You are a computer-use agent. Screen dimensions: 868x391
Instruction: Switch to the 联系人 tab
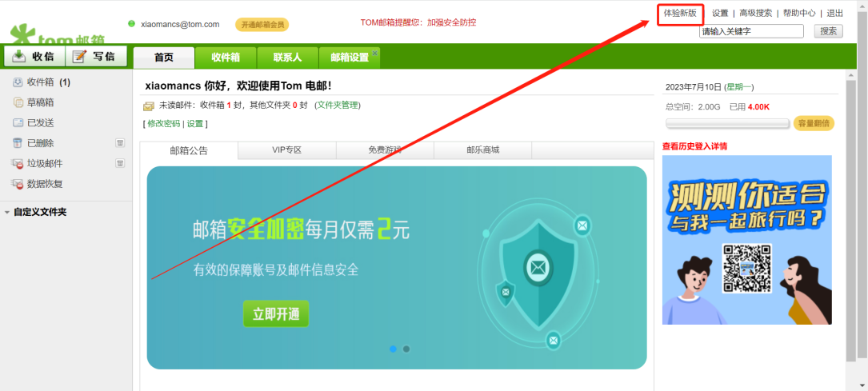(287, 58)
